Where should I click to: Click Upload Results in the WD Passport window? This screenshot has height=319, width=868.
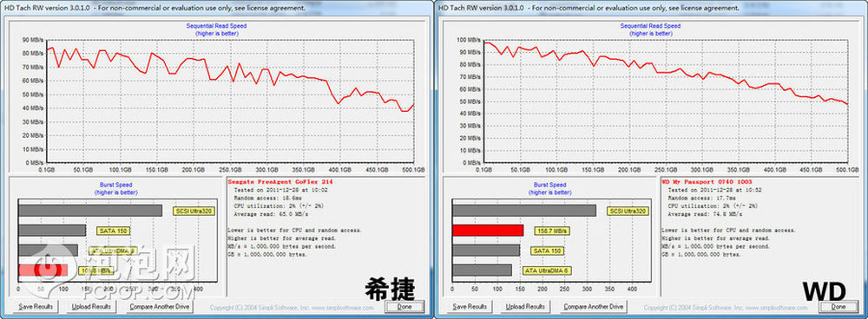tap(525, 306)
